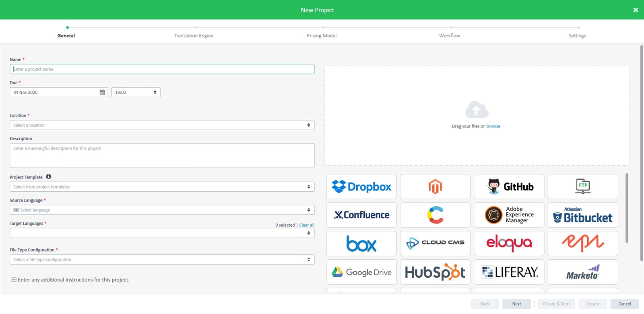Select the HubSpot connector tile
This screenshot has width=644, height=314.
click(435, 272)
